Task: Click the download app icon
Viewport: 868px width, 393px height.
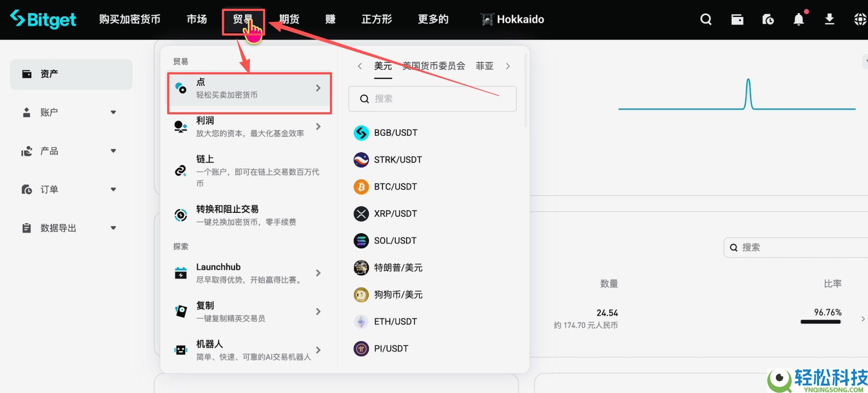Action: tap(830, 20)
